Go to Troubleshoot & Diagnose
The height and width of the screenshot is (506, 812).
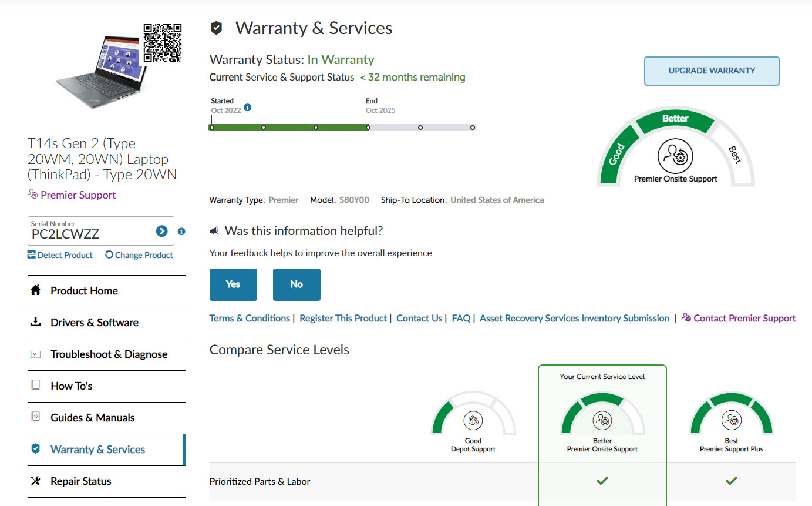(x=109, y=354)
